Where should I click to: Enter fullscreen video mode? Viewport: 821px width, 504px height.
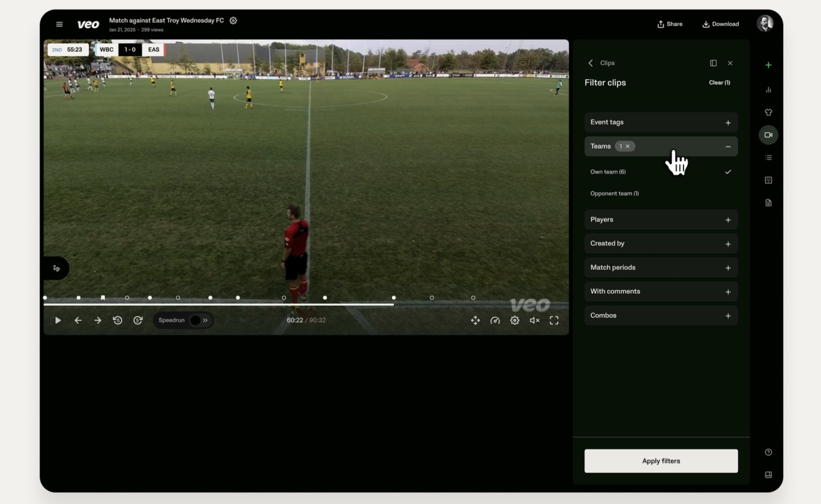[x=554, y=320]
